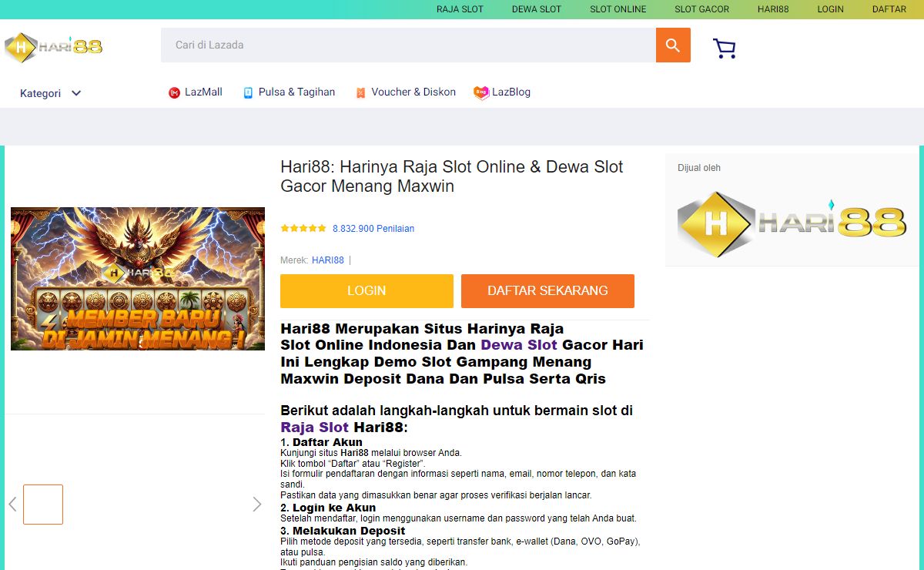Click the "3. Melakukan Deposit" heading
This screenshot has height=570, width=924.
tap(343, 531)
